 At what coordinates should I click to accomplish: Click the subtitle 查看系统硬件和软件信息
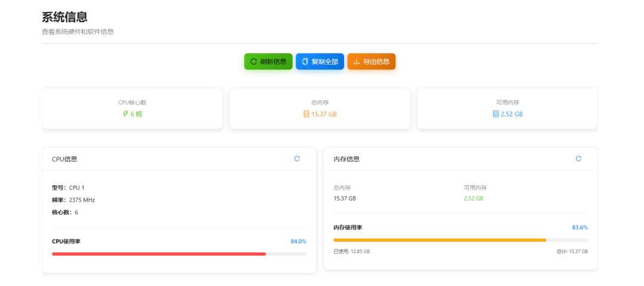pyautogui.click(x=78, y=32)
